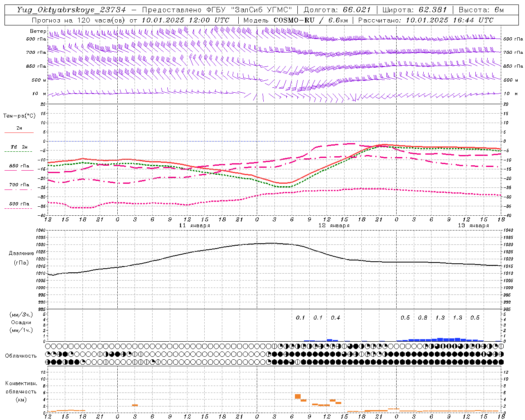Click the Давление panel label

(21, 253)
